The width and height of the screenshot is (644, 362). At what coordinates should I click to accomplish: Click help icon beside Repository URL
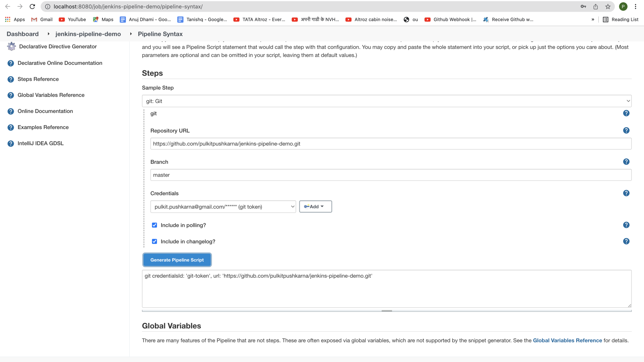point(626,130)
